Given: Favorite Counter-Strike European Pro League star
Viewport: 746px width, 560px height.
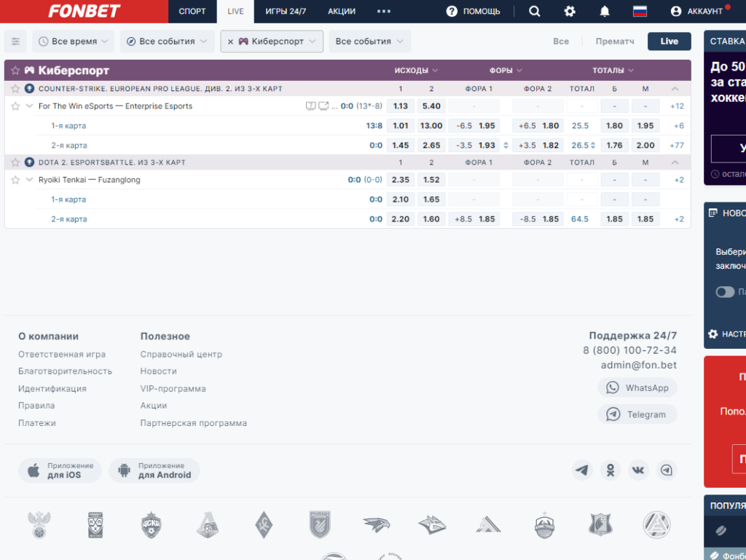Looking at the screenshot, I should tap(15, 88).
